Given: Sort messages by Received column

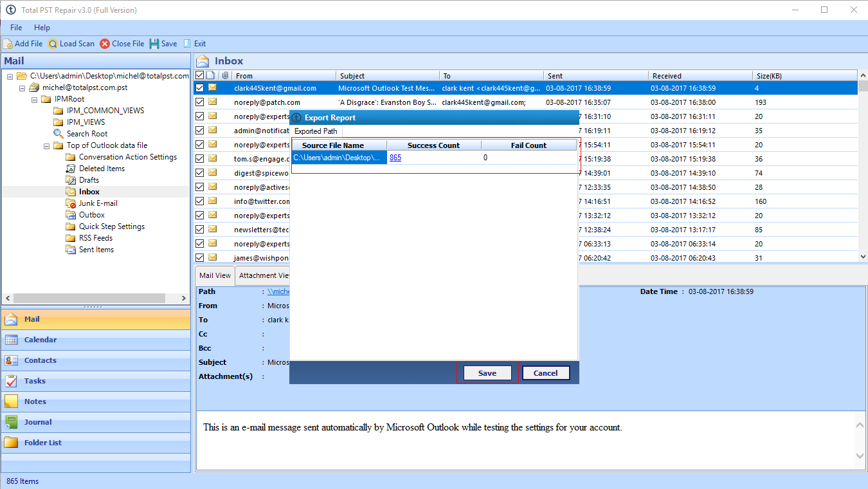Looking at the screenshot, I should [x=701, y=76].
